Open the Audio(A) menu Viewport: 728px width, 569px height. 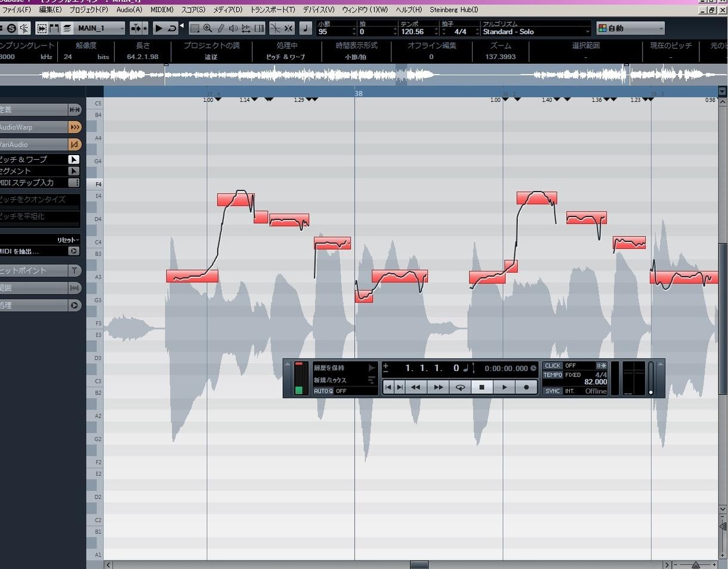pyautogui.click(x=129, y=10)
